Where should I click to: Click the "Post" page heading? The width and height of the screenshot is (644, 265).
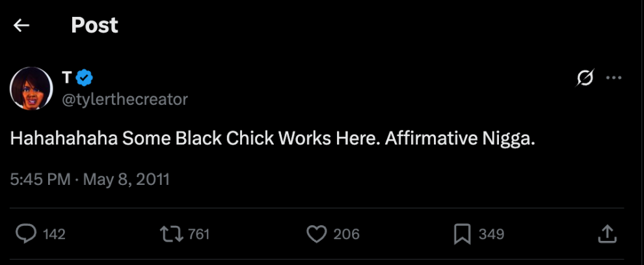coord(94,25)
